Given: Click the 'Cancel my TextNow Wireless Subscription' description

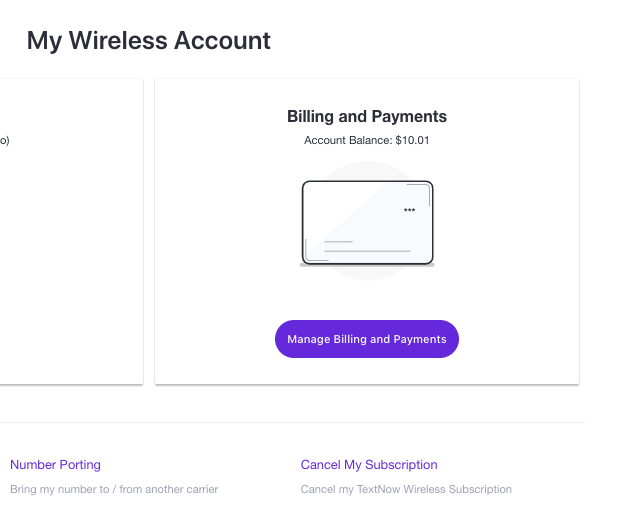Looking at the screenshot, I should tap(406, 490).
